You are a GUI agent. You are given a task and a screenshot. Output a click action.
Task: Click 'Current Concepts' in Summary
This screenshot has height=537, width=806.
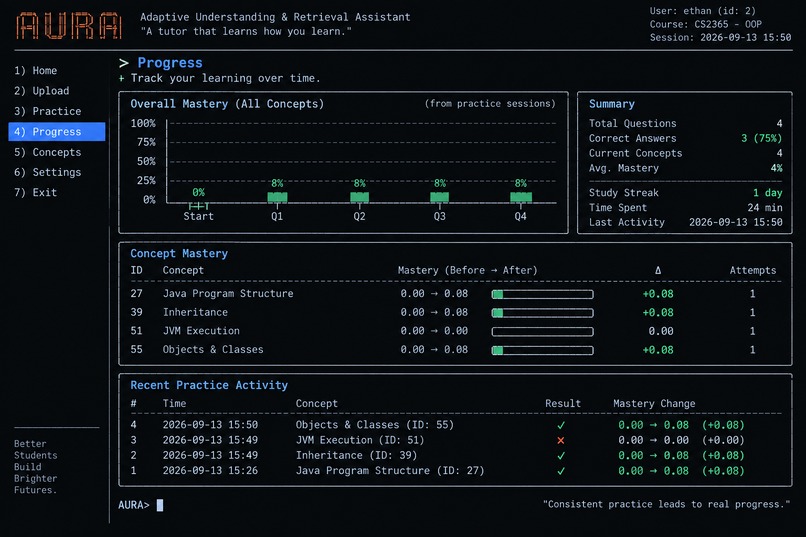[x=635, y=153]
